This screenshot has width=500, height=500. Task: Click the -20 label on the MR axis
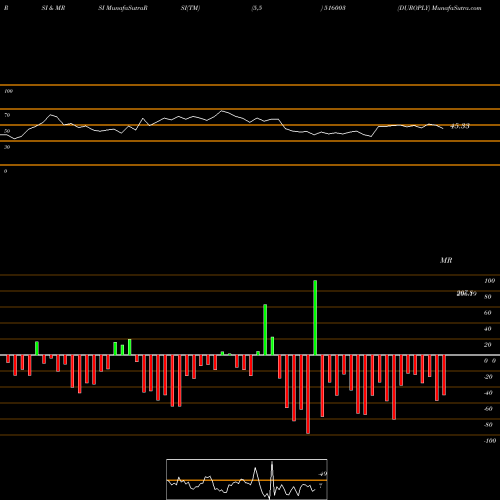(488, 377)
